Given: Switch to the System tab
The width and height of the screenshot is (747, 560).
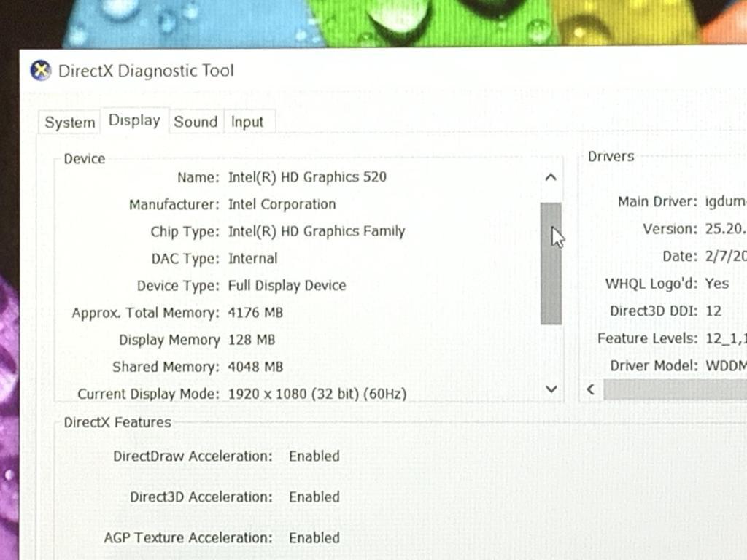Looking at the screenshot, I should click(x=69, y=122).
